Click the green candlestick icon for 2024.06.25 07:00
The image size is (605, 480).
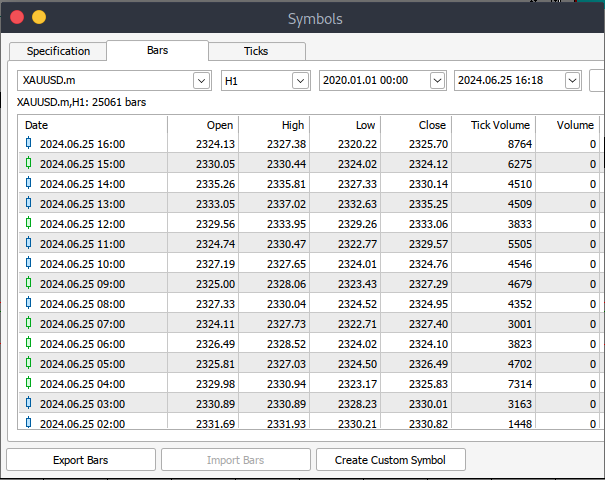[29, 323]
